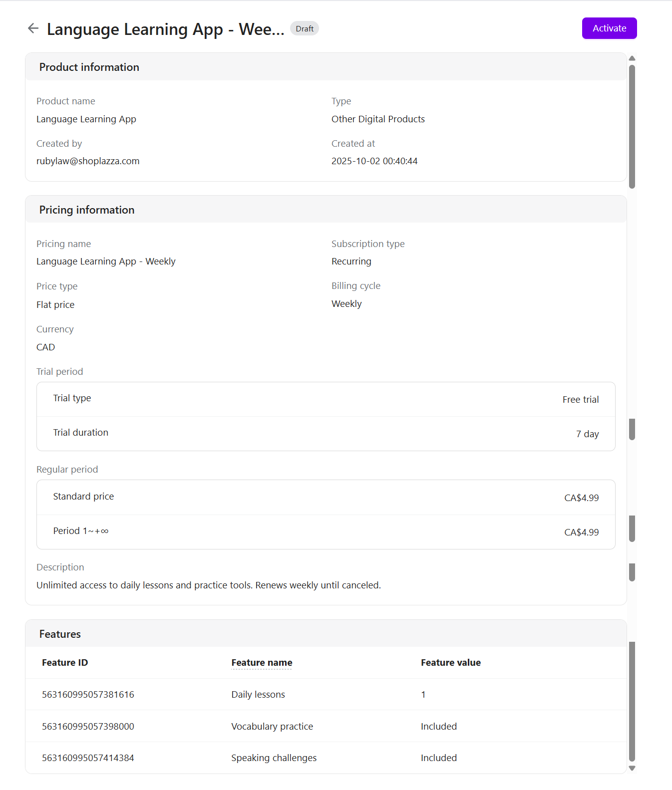Click the Standard price row
This screenshot has height=790, width=672.
(x=326, y=497)
